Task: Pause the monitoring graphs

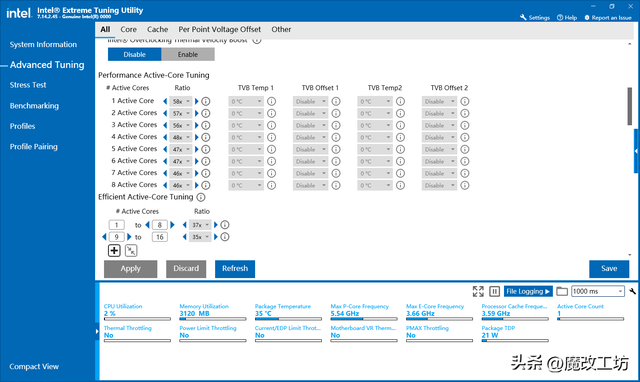Action: (494, 291)
